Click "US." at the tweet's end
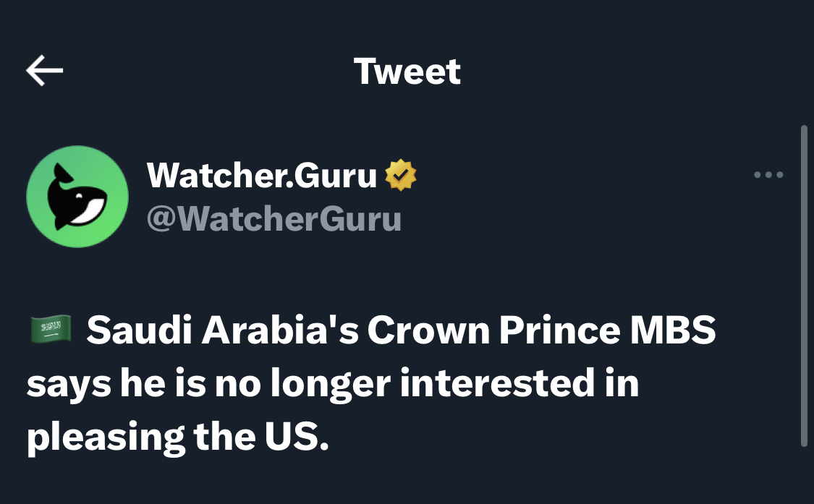 coord(290,437)
